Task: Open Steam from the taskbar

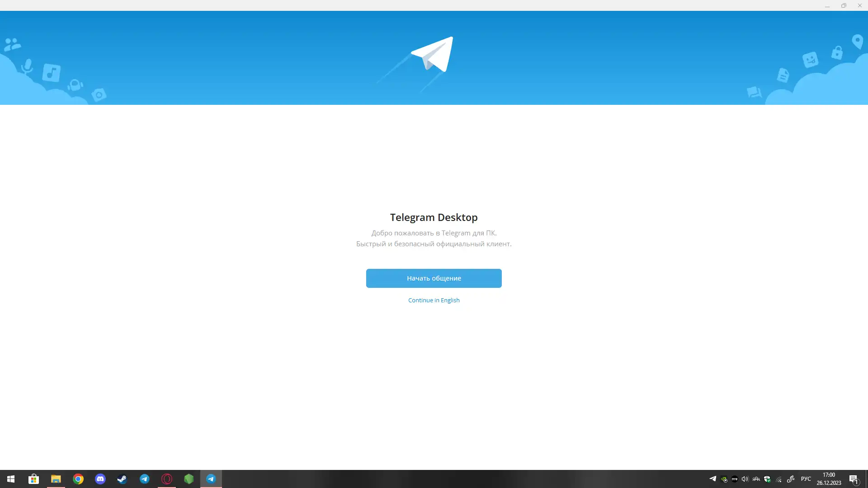Action: coord(122,479)
